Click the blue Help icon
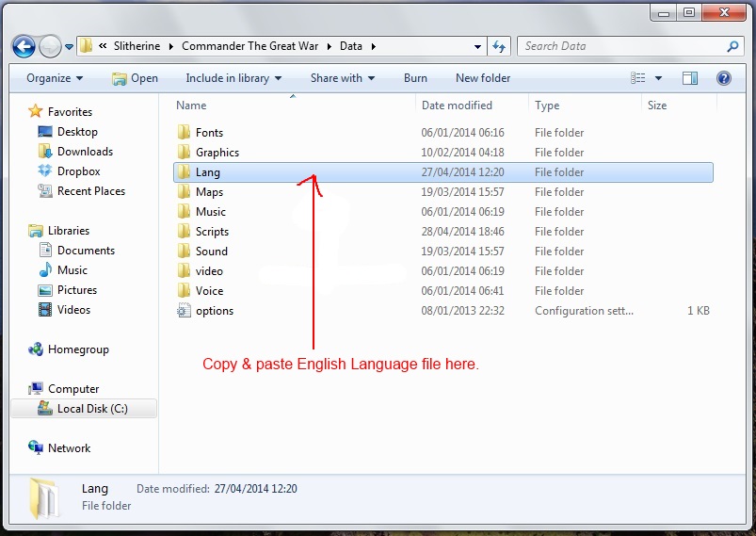The image size is (756, 536). 724,78
